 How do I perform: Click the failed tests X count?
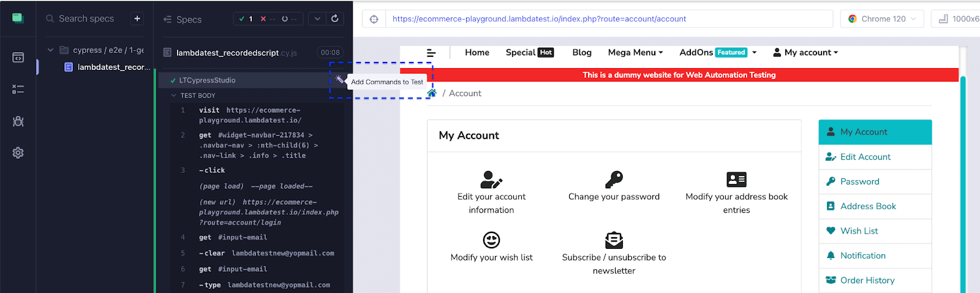pyautogui.click(x=267, y=19)
